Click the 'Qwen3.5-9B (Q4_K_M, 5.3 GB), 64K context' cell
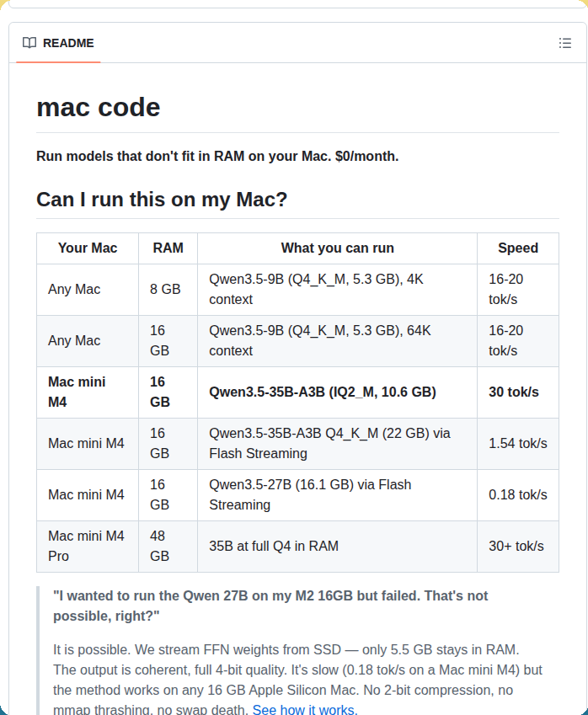Screen dimensions: 588x715 (337, 341)
